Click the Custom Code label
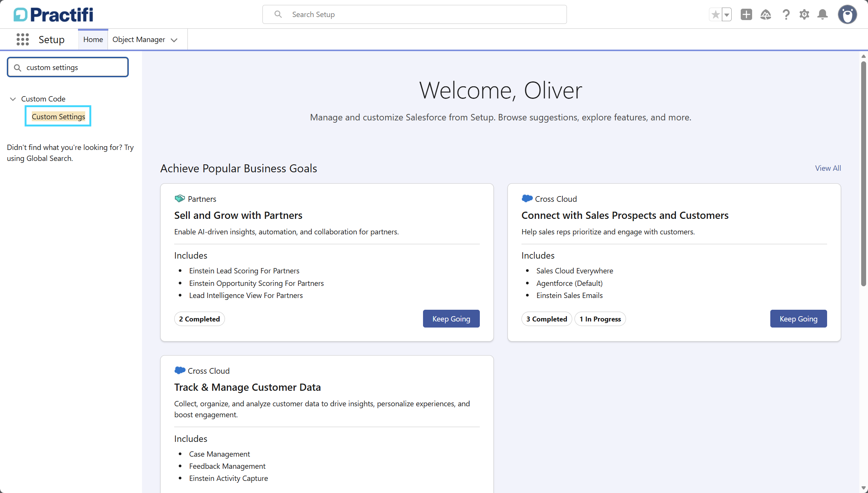The width and height of the screenshot is (868, 493). tap(43, 99)
